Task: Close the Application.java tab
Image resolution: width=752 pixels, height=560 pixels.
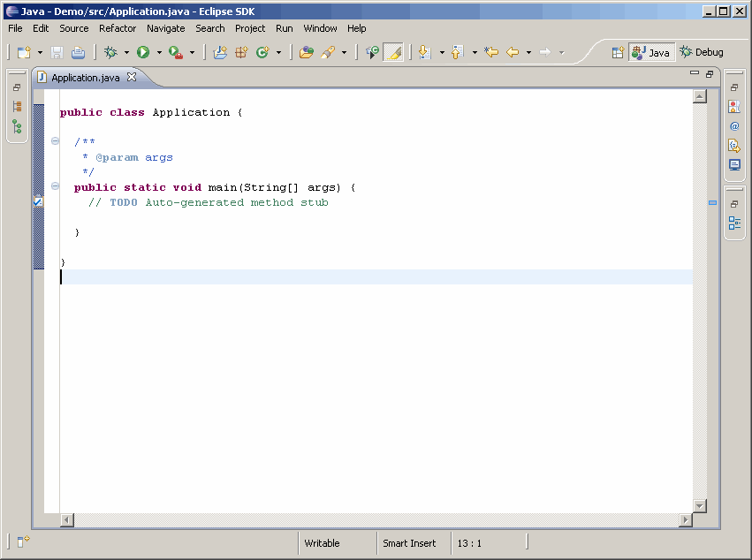Action: point(132,78)
